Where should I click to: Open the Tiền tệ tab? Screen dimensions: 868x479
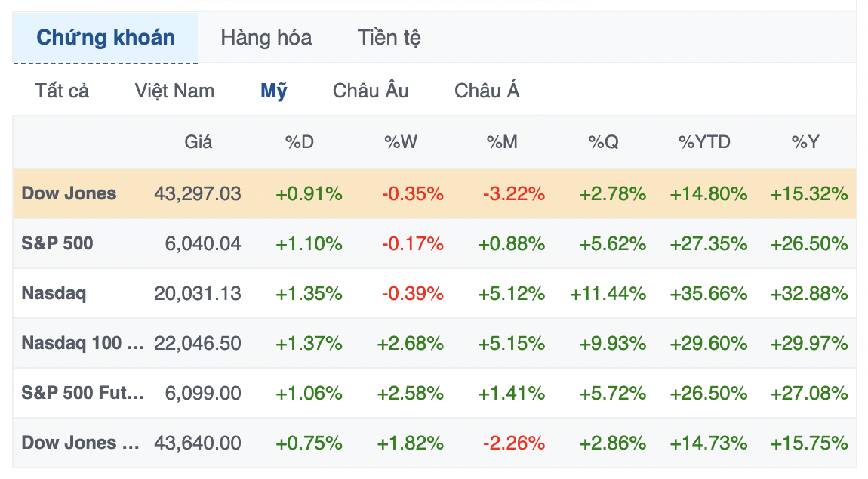click(x=389, y=38)
